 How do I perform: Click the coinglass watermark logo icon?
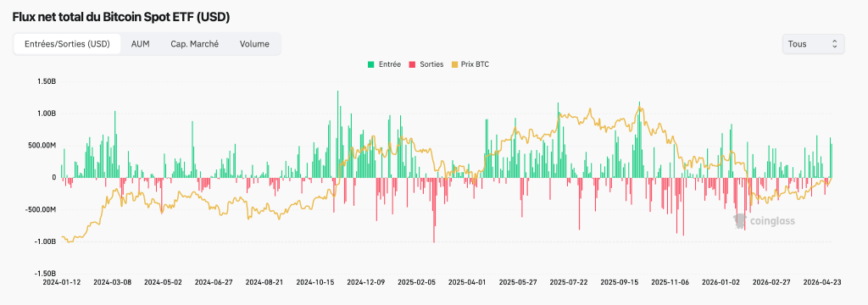pos(740,221)
